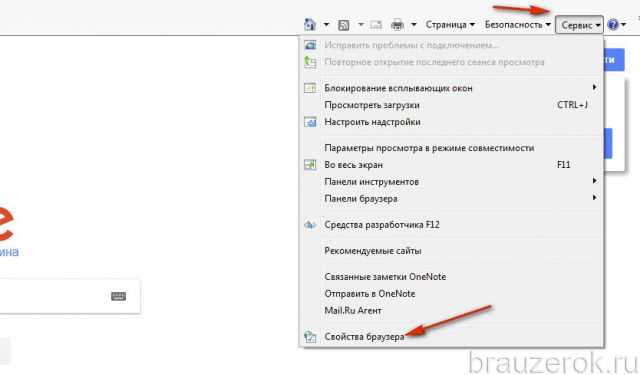Expand the feeds dropdown arrow

coord(360,25)
